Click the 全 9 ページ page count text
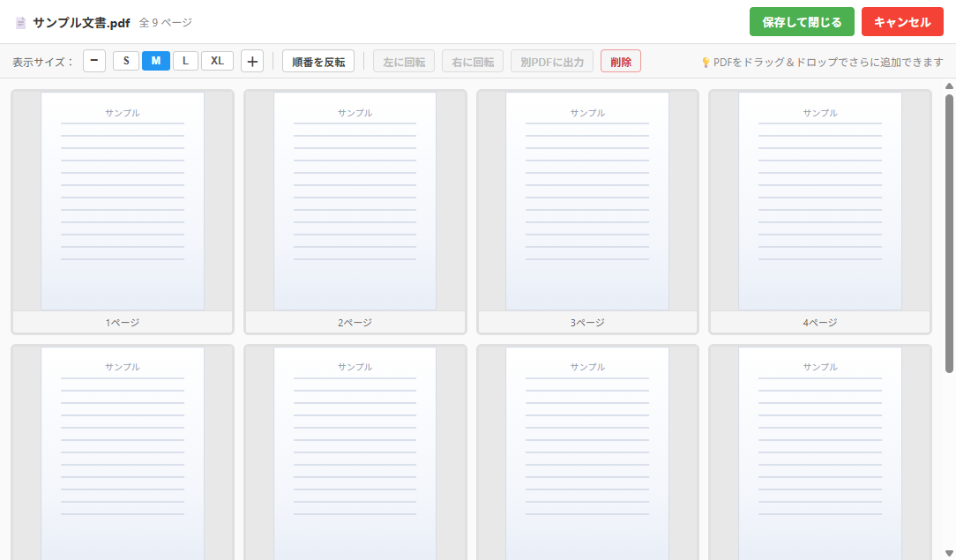 pyautogui.click(x=165, y=23)
